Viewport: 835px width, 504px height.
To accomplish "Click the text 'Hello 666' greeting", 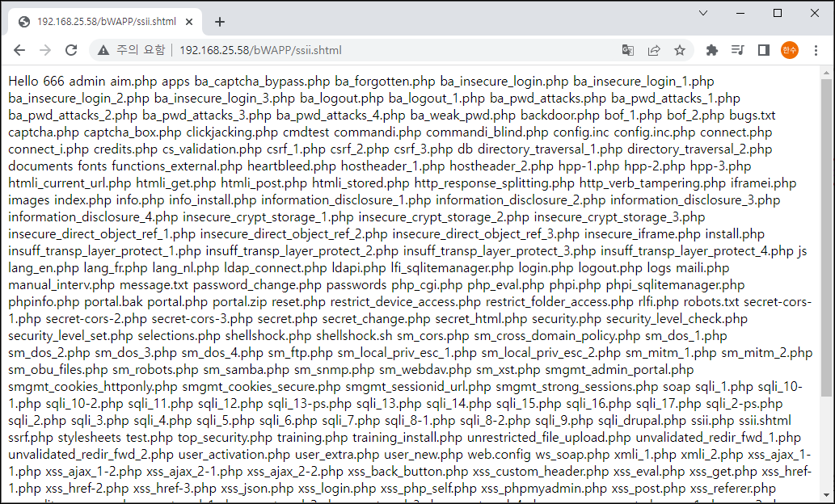I will point(36,82).
